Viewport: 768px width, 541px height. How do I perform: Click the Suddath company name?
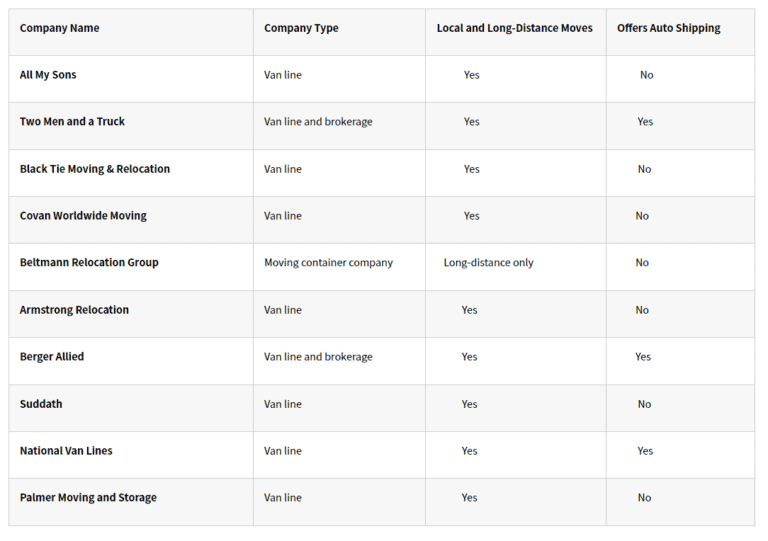click(41, 404)
